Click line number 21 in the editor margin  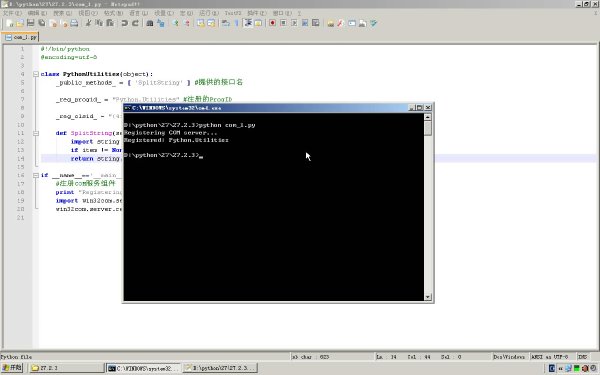(20, 217)
